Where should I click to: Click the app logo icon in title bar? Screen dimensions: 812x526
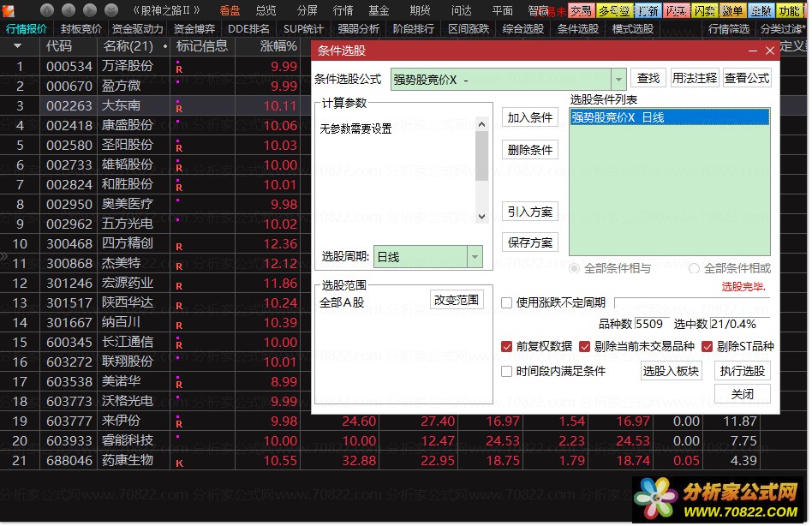point(9,10)
